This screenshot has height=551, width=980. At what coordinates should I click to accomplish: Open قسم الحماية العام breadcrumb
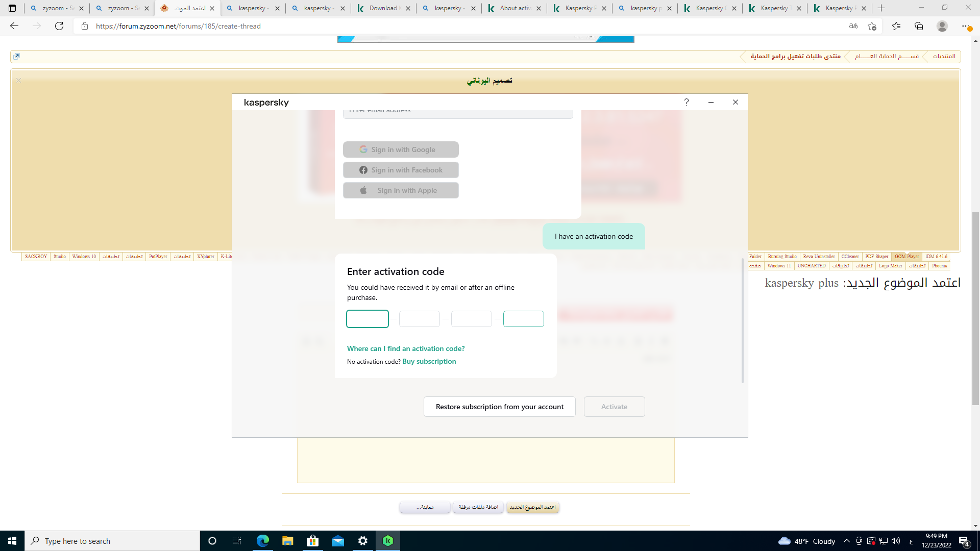(x=887, y=56)
